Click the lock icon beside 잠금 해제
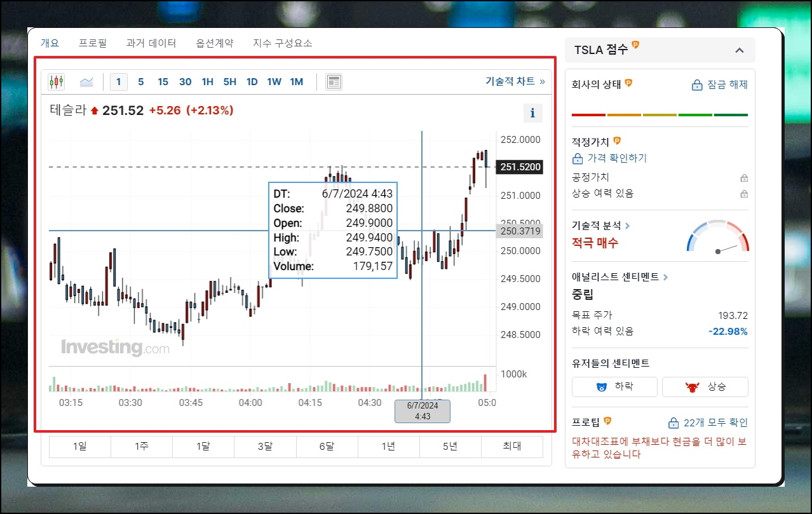Image resolution: width=812 pixels, height=514 pixels. 697,85
